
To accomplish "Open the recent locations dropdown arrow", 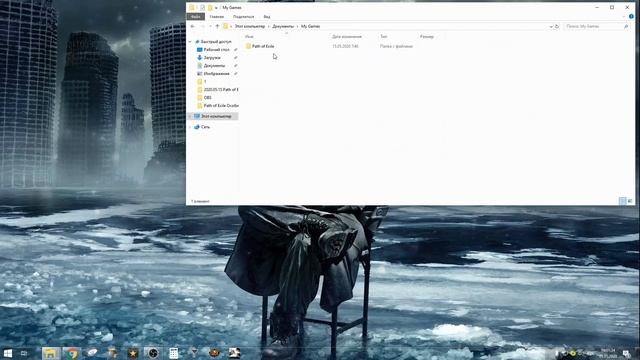I will (210, 26).
